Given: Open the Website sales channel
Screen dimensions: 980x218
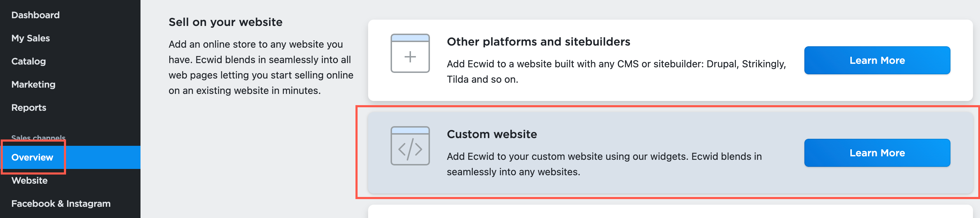Looking at the screenshot, I should pyautogui.click(x=30, y=181).
